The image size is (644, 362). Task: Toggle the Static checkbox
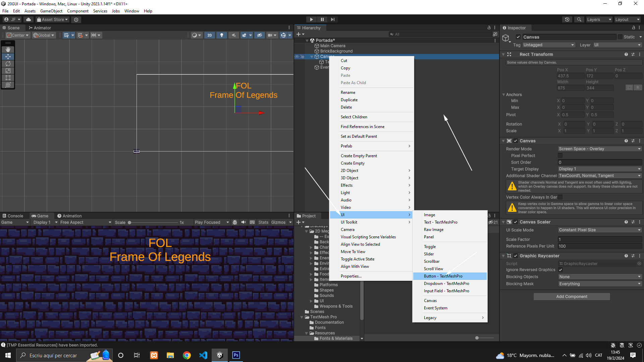620,37
